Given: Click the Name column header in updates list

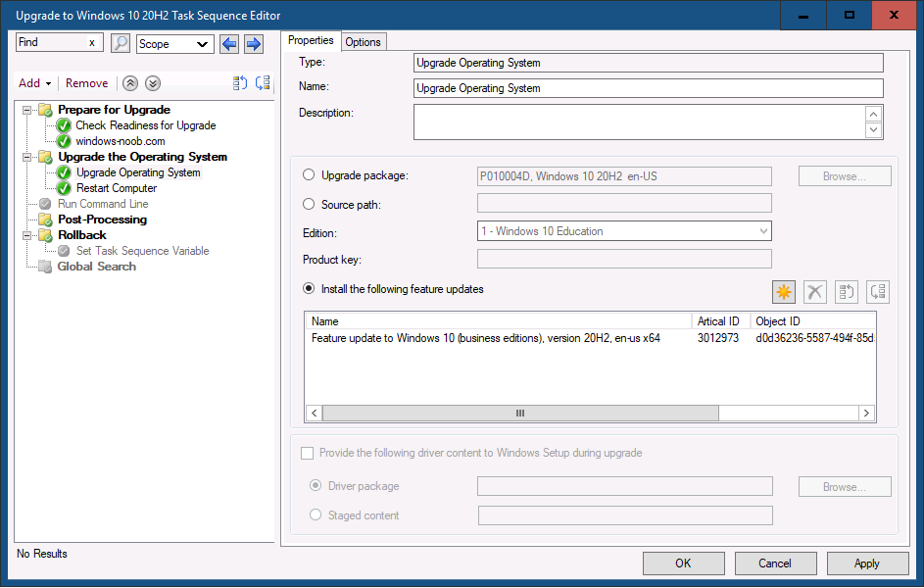Looking at the screenshot, I should pyautogui.click(x=499, y=321).
